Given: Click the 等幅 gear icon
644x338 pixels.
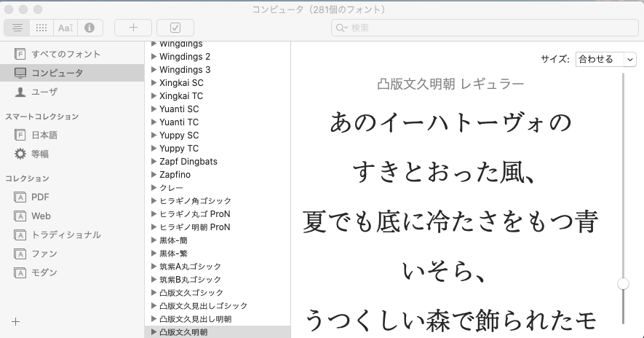Looking at the screenshot, I should (20, 154).
